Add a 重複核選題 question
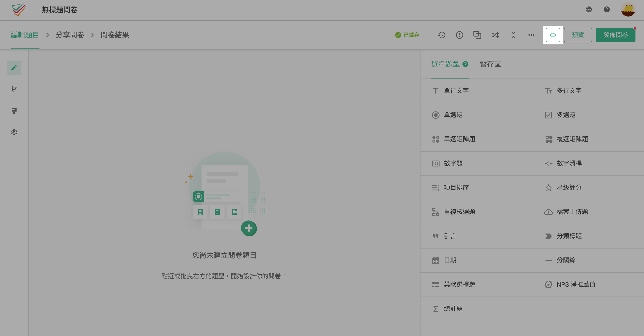The height and width of the screenshot is (336, 644). click(477, 212)
